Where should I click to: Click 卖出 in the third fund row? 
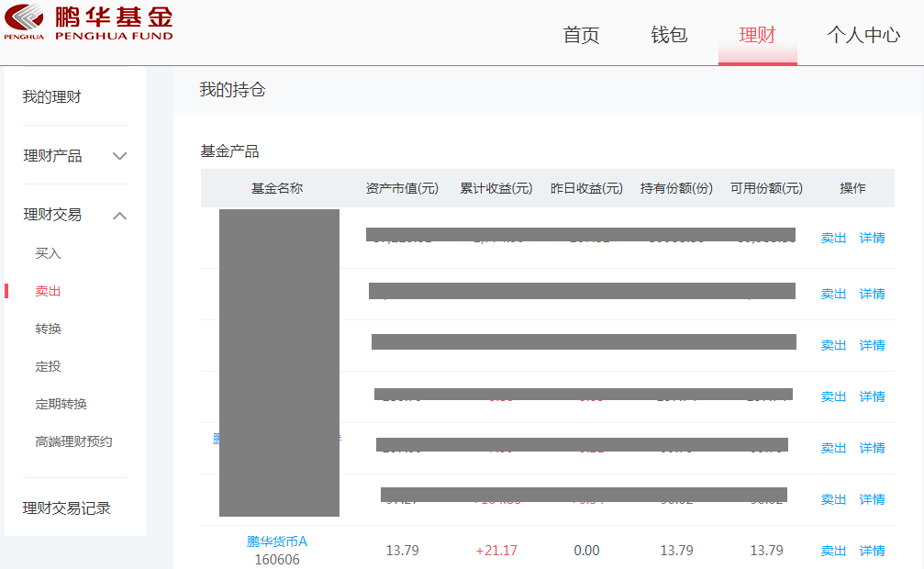pyautogui.click(x=833, y=345)
